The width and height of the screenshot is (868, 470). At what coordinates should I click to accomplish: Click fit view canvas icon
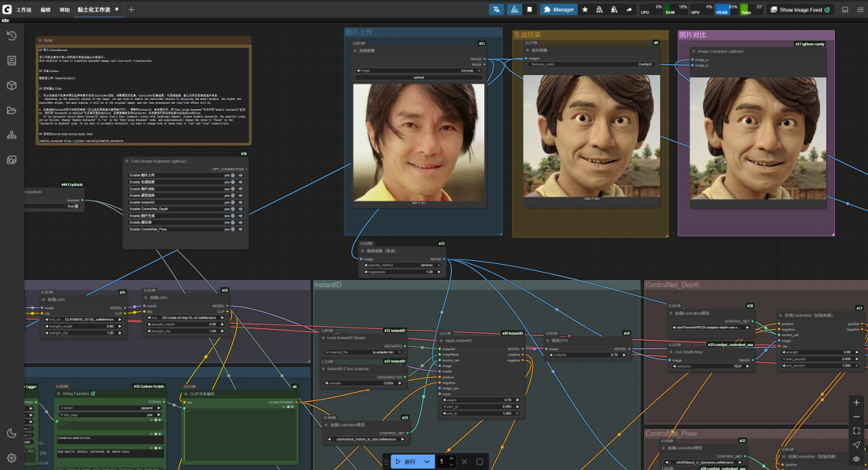pos(856,431)
